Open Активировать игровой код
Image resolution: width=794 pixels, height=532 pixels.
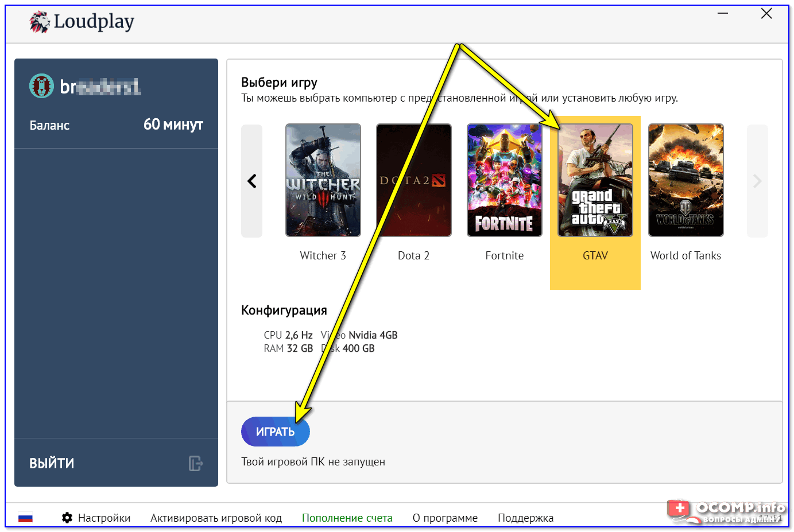[216, 518]
